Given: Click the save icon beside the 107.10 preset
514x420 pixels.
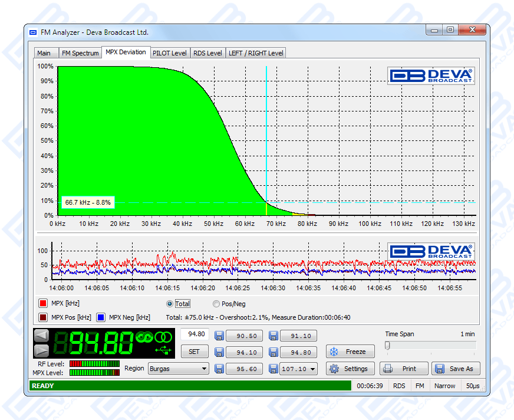Looking at the screenshot, I should click(x=274, y=369).
